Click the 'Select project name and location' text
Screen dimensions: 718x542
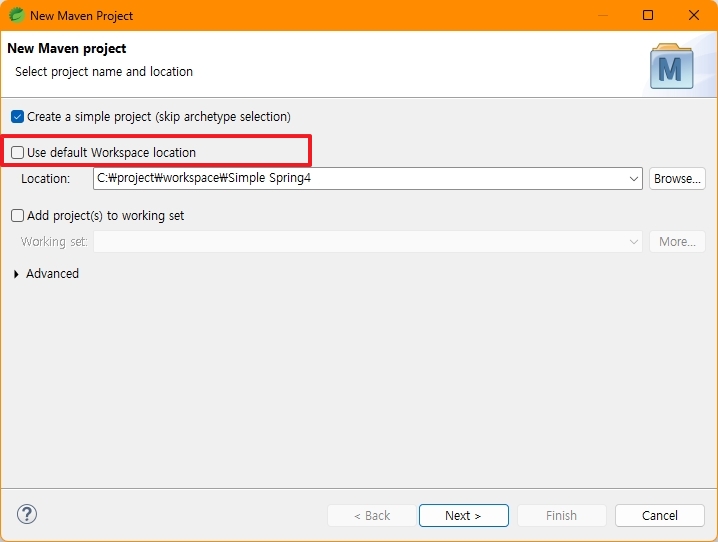click(x=104, y=72)
